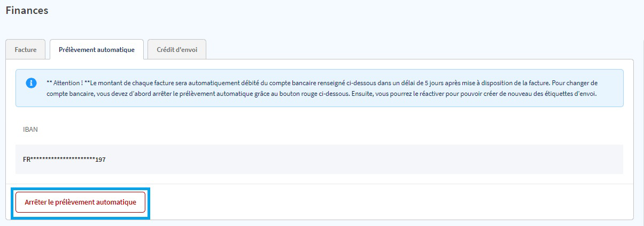Screen dimensions: 644x226
Task: Open the Facture tab
Action: 26,49
